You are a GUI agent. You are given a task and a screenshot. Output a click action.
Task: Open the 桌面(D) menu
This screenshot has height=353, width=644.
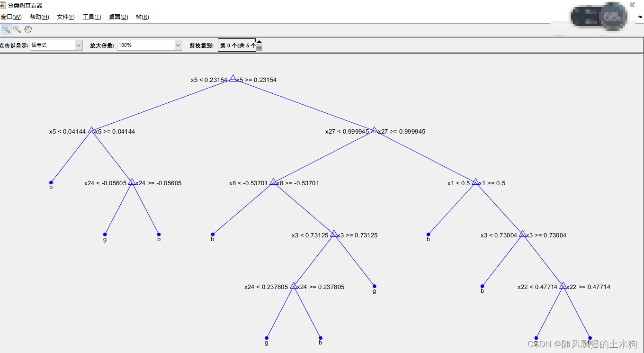pos(118,17)
